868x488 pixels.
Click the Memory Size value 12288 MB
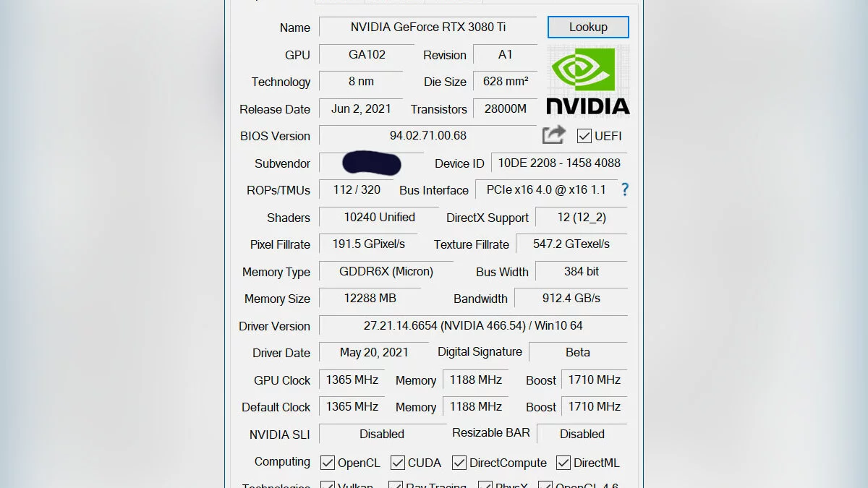tap(370, 299)
